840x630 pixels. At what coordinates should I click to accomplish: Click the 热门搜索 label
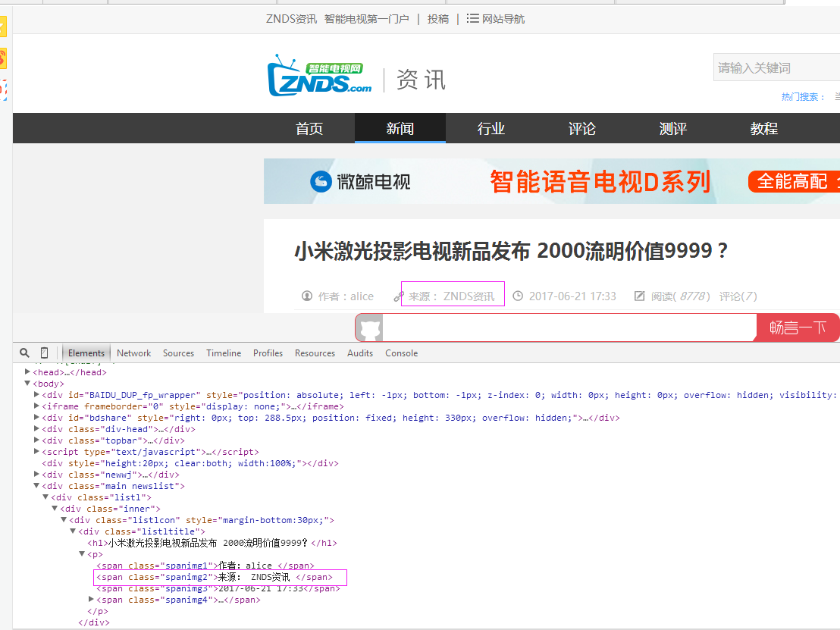[803, 97]
